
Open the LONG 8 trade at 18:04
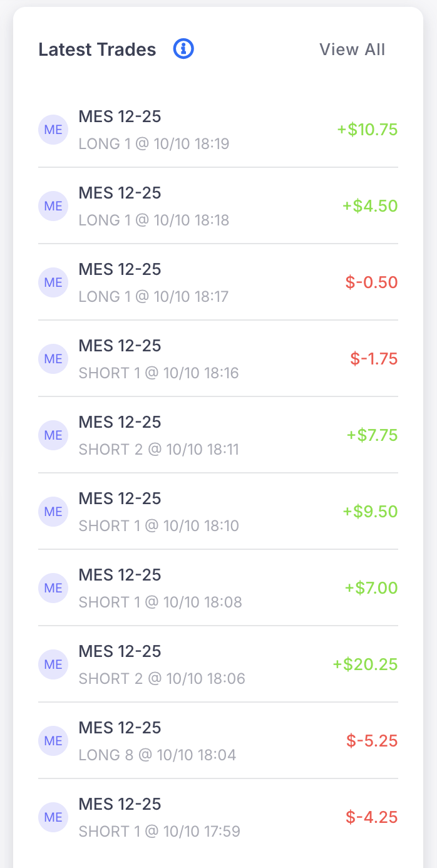tap(157, 741)
